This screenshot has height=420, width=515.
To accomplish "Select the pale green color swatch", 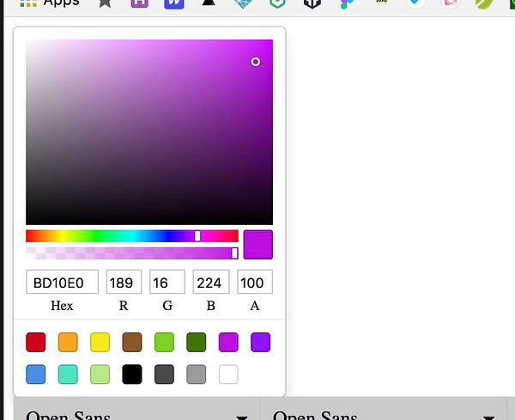I will tap(100, 374).
